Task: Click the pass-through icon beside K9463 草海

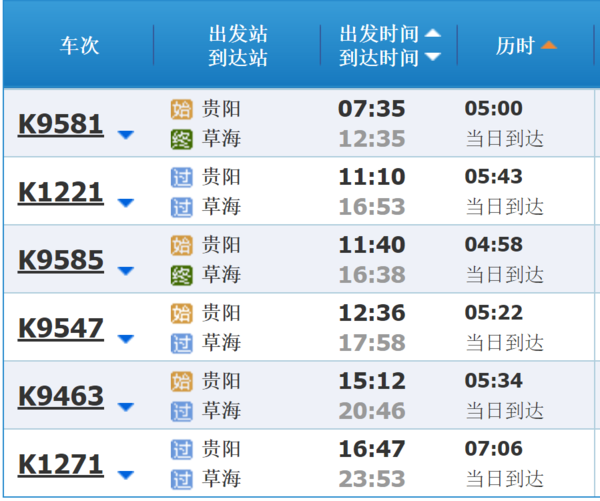Action: [181, 411]
